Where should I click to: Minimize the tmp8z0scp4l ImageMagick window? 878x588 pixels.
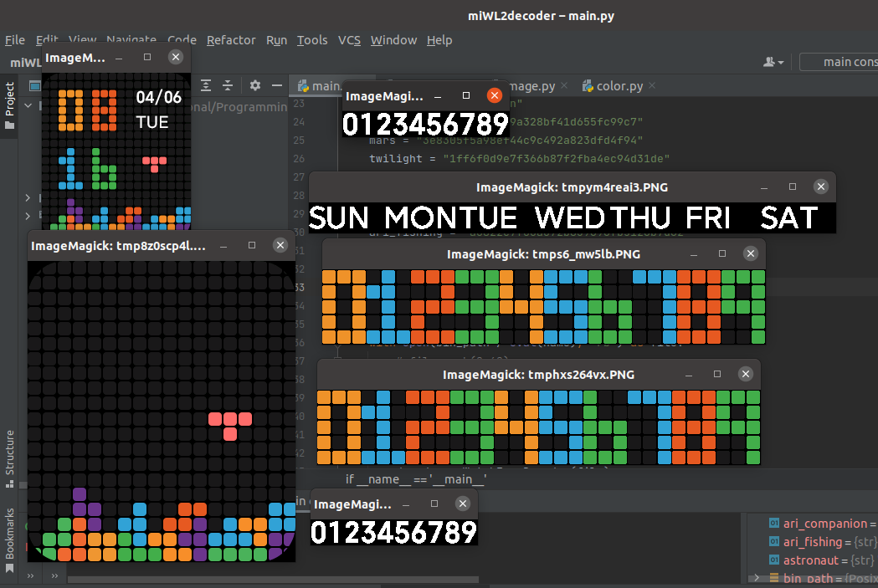pos(223,246)
